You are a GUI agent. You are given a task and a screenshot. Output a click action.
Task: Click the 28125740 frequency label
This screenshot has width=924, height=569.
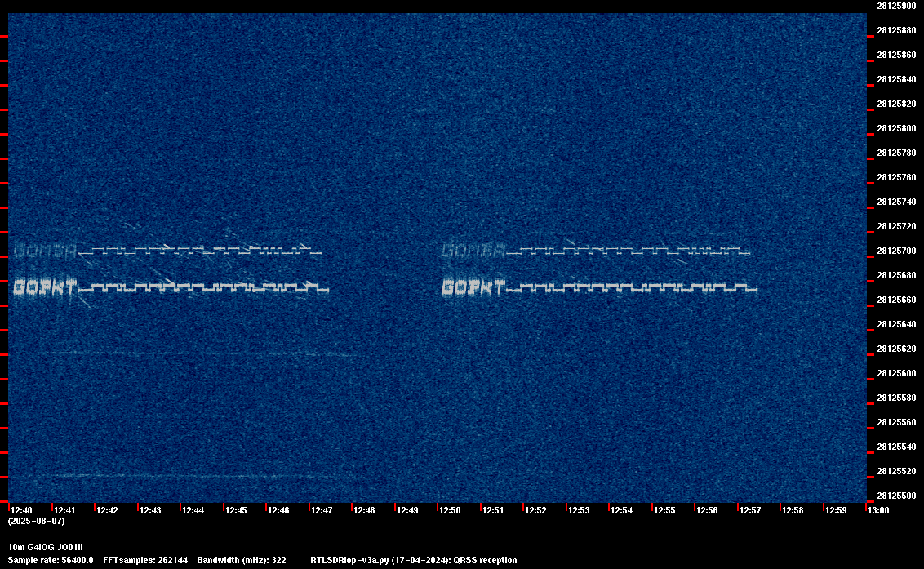(x=897, y=202)
